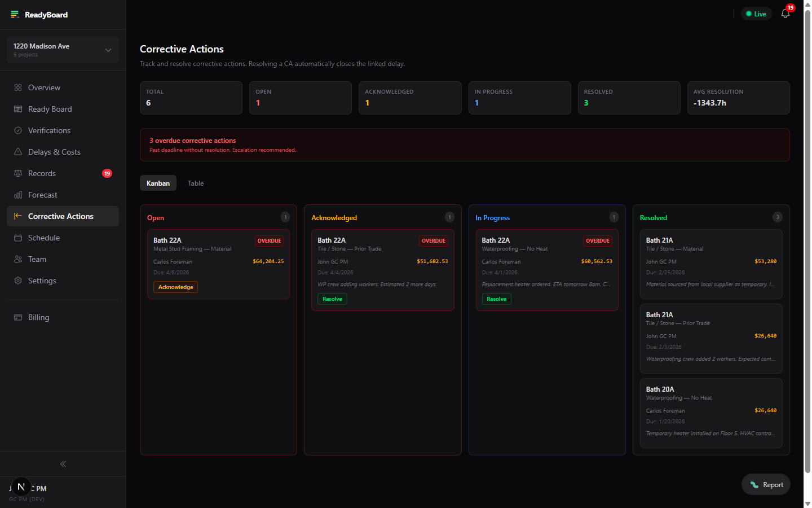Click the Overview grid icon in sidebar
The width and height of the screenshot is (812, 508).
tap(18, 87)
